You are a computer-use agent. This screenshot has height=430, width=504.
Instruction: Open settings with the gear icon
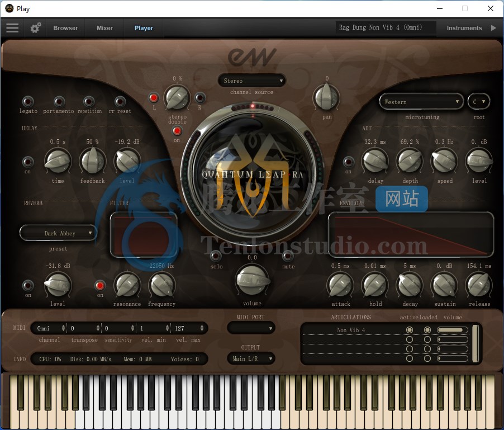(36, 28)
